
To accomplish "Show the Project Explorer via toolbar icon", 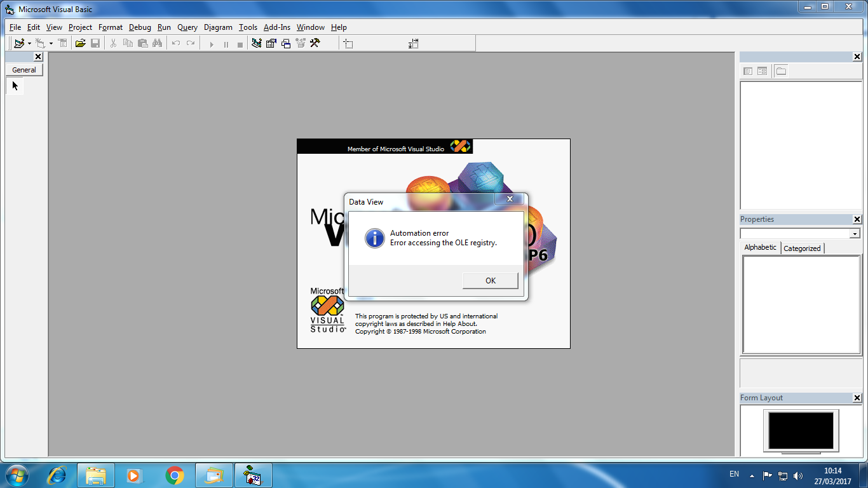I will pyautogui.click(x=257, y=43).
